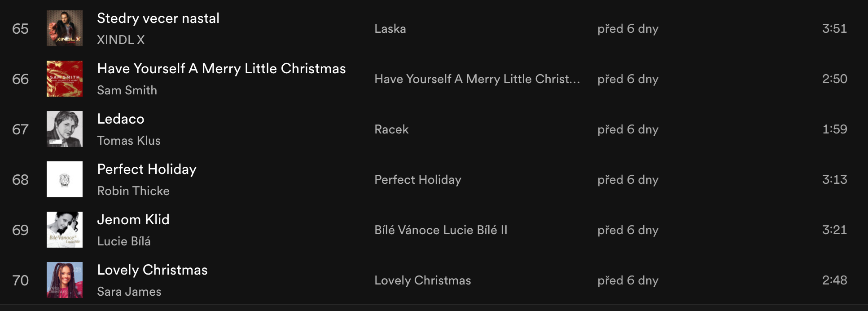The height and width of the screenshot is (311, 868).
Task: Go to Tomas Klus artist page
Action: pos(129,141)
